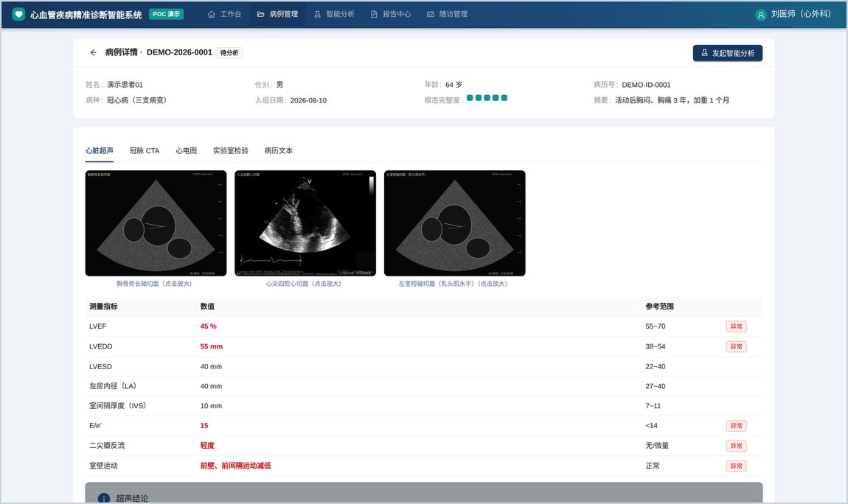Click the 测量指标 column header

[103, 307]
